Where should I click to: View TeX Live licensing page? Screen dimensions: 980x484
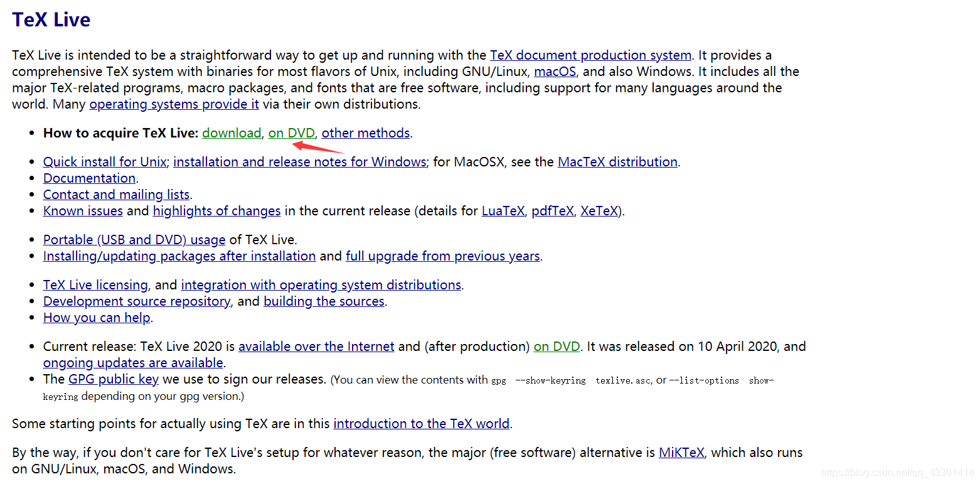95,285
